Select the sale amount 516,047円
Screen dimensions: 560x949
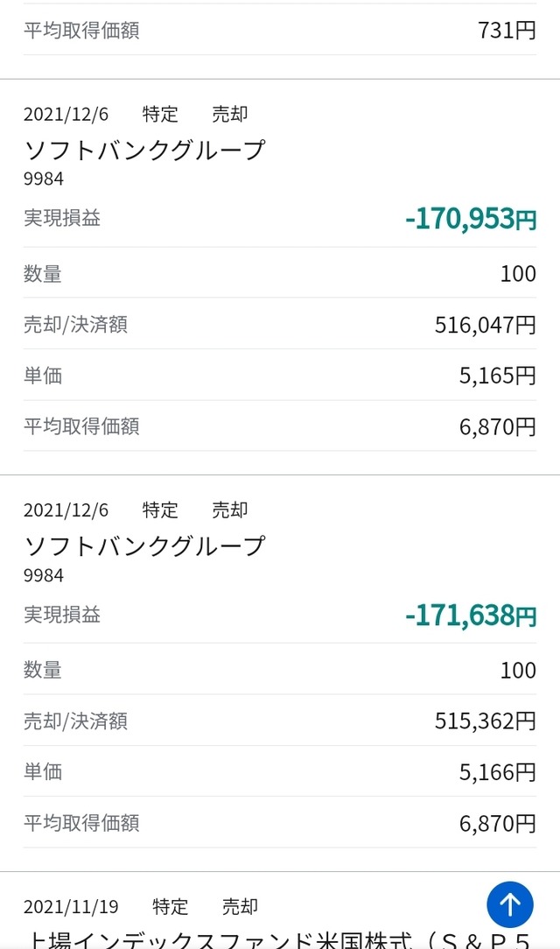point(485,325)
